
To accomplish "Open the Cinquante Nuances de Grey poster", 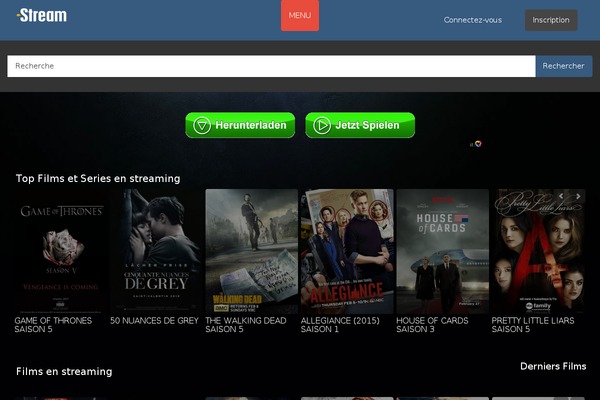I will [156, 251].
